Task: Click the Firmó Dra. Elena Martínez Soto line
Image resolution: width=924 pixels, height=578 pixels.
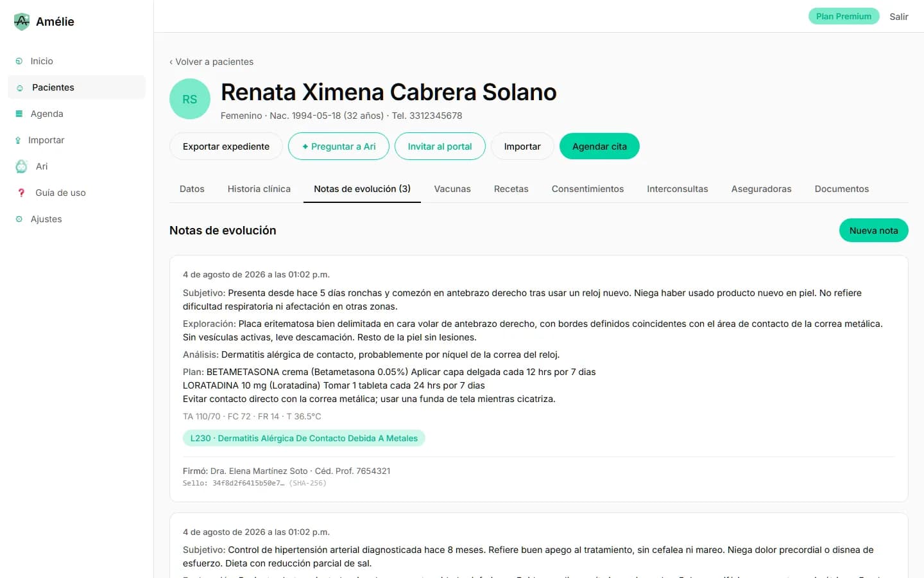Action: pos(287,471)
